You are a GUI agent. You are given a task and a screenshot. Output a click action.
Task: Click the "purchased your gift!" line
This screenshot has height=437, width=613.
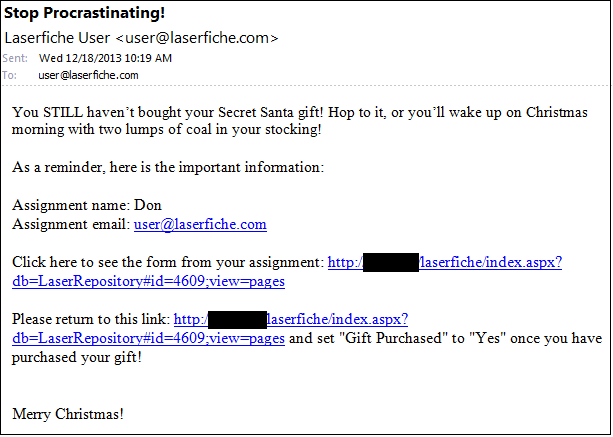[77, 357]
